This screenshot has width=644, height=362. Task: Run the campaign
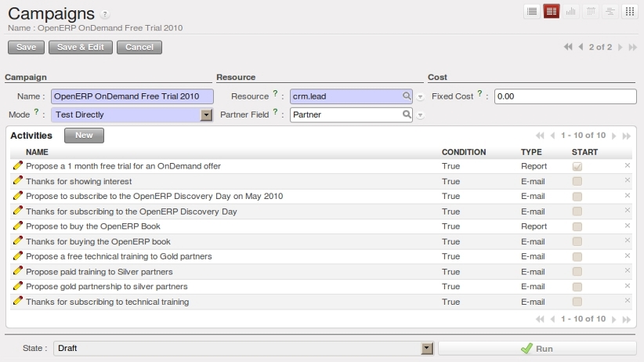pyautogui.click(x=537, y=349)
